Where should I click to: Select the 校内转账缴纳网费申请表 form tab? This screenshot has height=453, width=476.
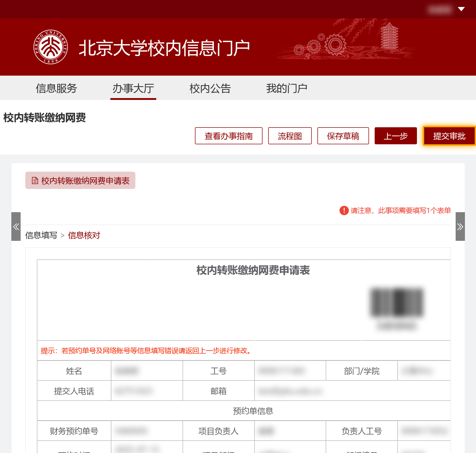[x=80, y=180]
